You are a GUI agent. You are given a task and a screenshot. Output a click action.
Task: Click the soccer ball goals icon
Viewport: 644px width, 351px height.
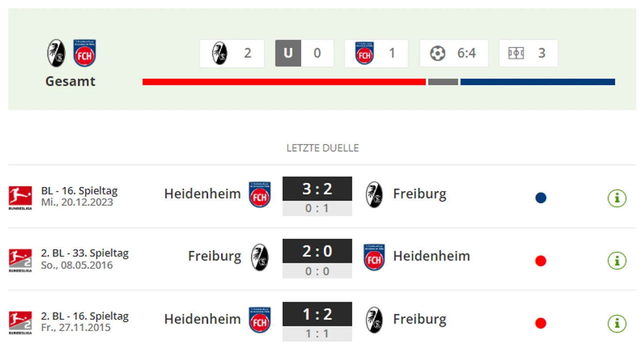(438, 53)
